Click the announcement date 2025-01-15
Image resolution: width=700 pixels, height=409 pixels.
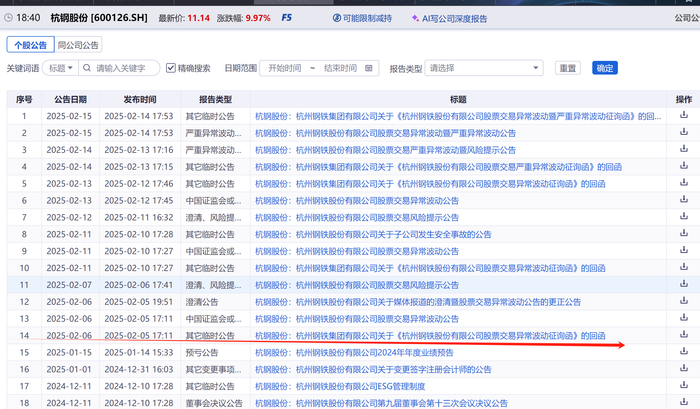tap(69, 353)
